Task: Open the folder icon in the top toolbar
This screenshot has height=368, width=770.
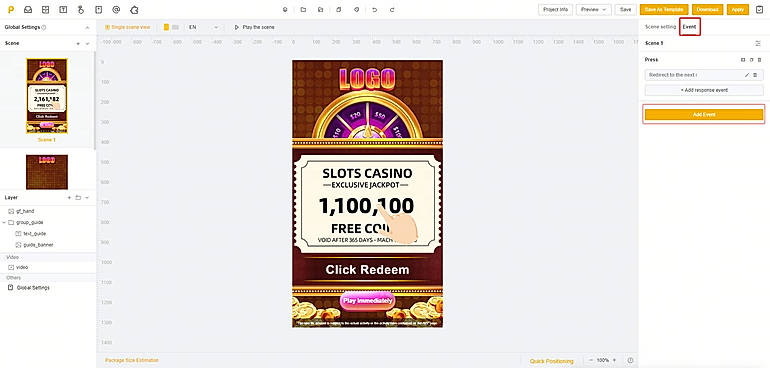Action: coord(303,9)
